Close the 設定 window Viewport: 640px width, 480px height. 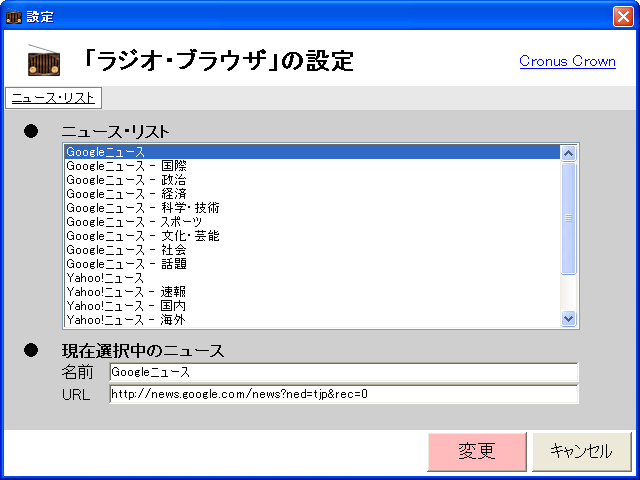[x=623, y=17]
